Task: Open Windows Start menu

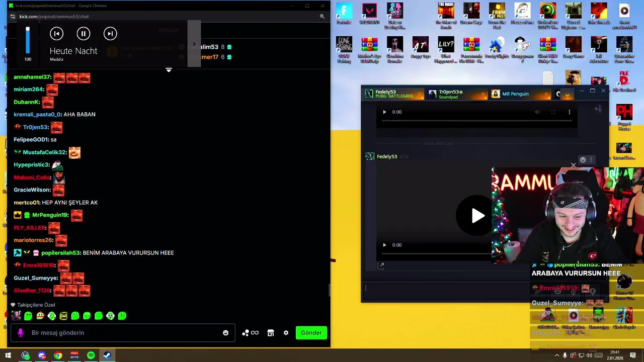Action: [8, 355]
